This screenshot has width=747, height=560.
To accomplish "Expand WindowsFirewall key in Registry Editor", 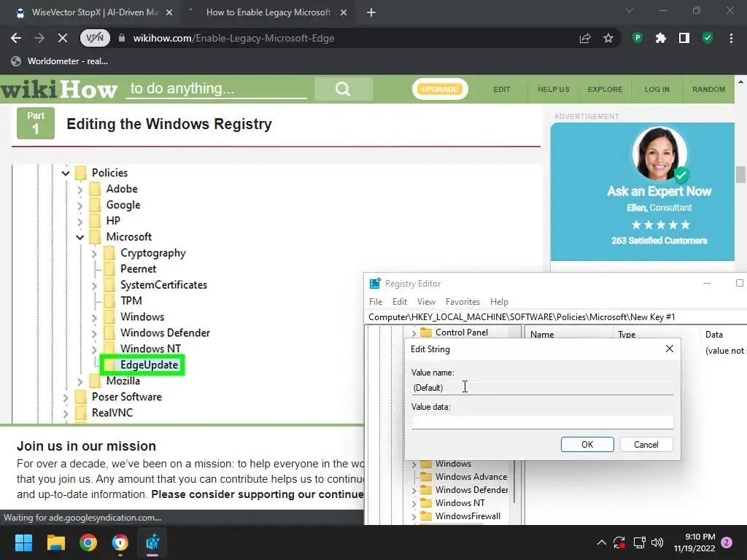I will coord(414,516).
